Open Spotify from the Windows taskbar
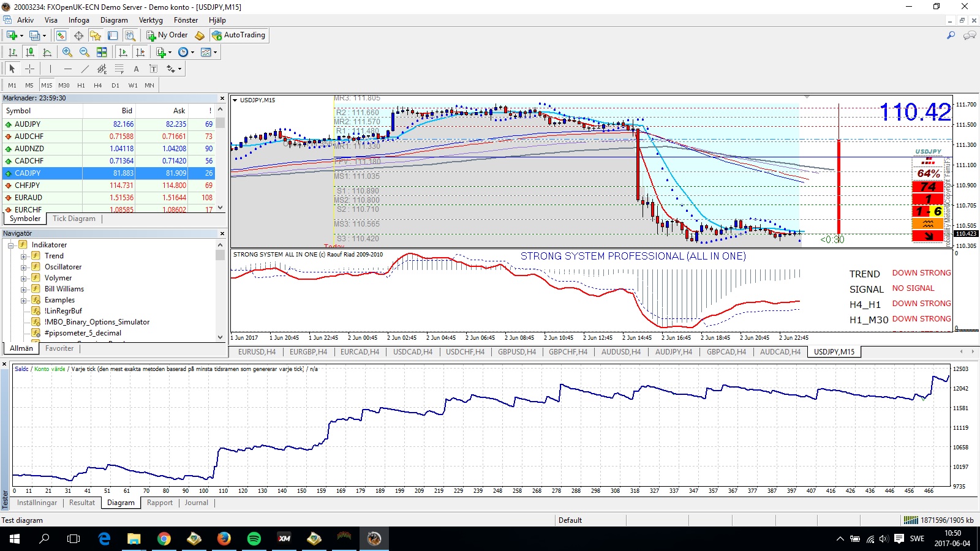This screenshot has width=980, height=551. (x=254, y=539)
